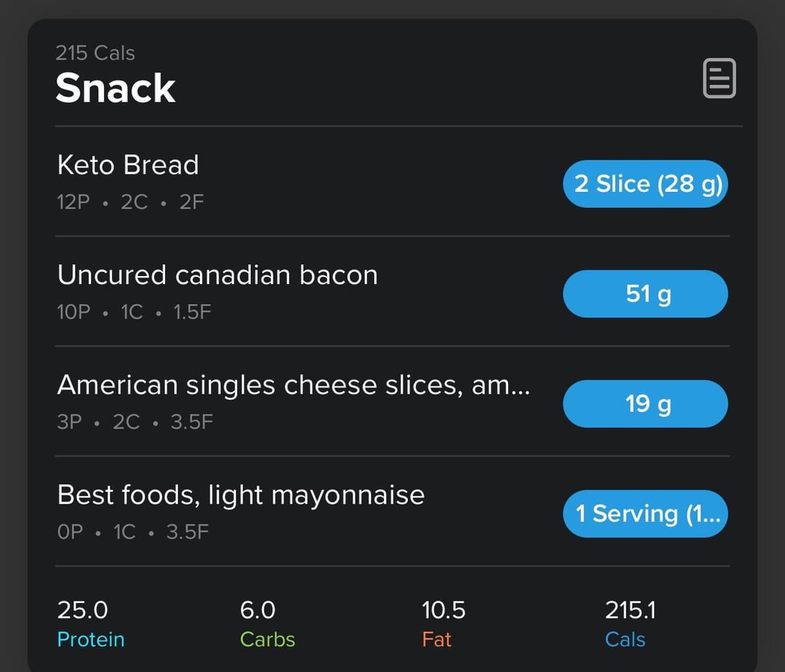The height and width of the screenshot is (672, 785).
Task: Click the orange Fat label
Action: (437, 639)
